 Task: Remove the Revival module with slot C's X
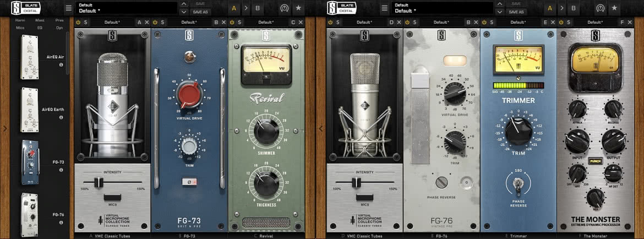coord(301,23)
